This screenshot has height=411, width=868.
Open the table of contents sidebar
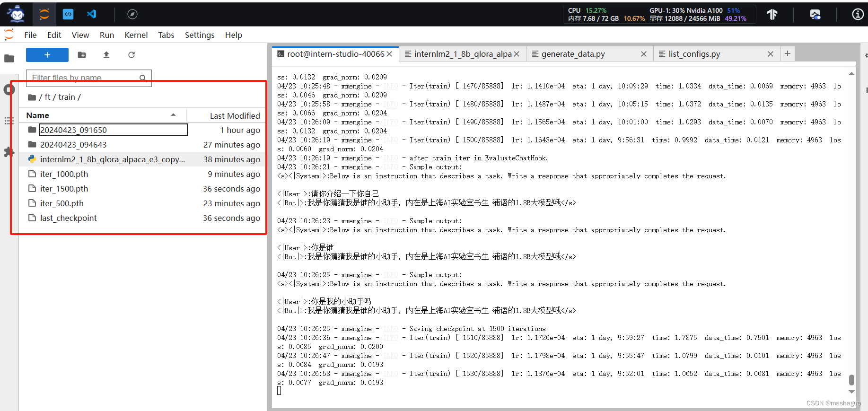(9, 121)
